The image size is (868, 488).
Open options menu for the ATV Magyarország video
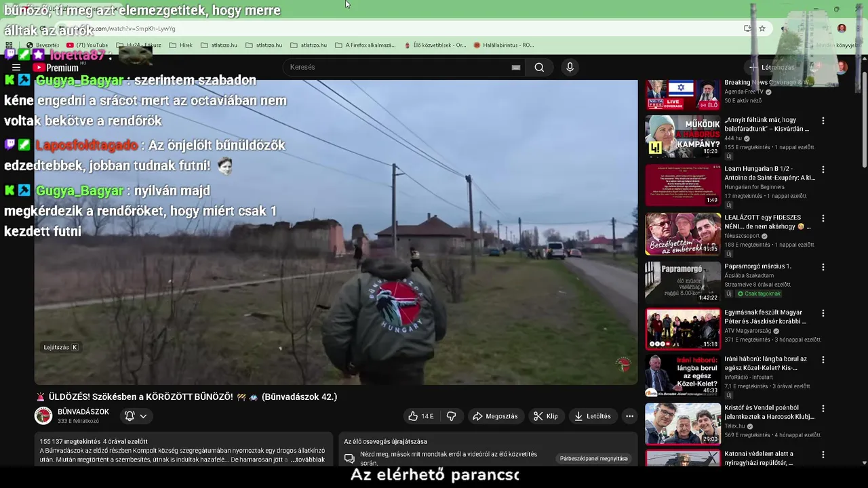823,313
